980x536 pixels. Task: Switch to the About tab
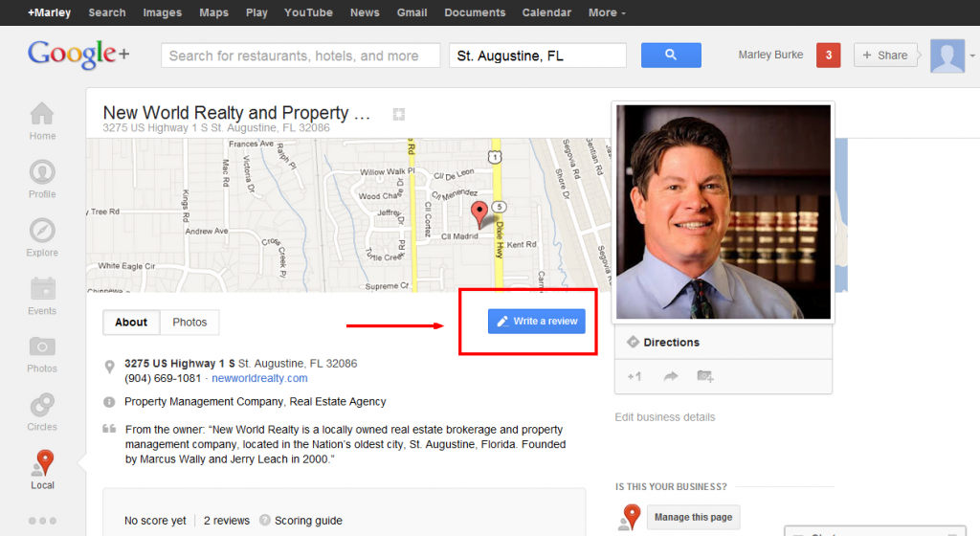[131, 323]
